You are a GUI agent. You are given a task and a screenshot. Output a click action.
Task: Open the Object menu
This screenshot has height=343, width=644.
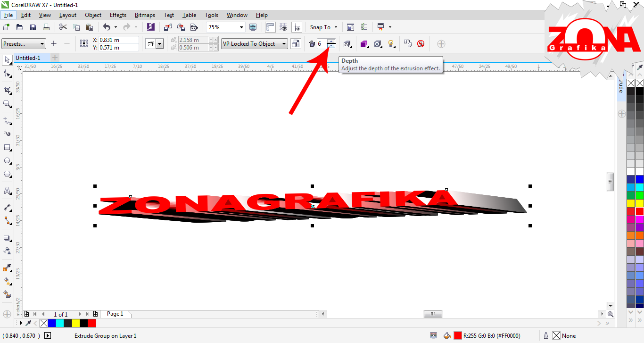pyautogui.click(x=93, y=15)
